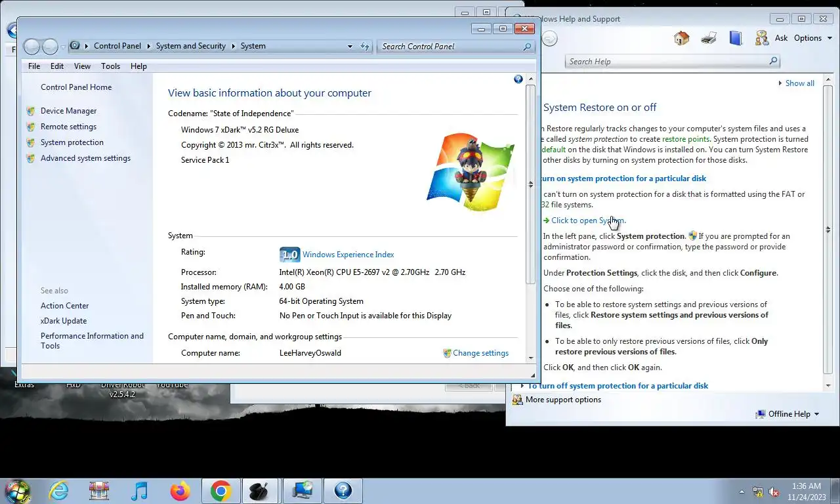Image resolution: width=840 pixels, height=504 pixels.
Task: Click the shield icon beside Change settings
Action: pos(447,353)
